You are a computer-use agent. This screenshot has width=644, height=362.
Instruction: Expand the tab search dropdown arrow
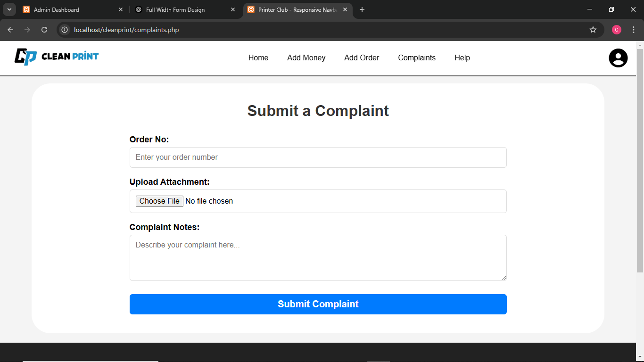9,9
